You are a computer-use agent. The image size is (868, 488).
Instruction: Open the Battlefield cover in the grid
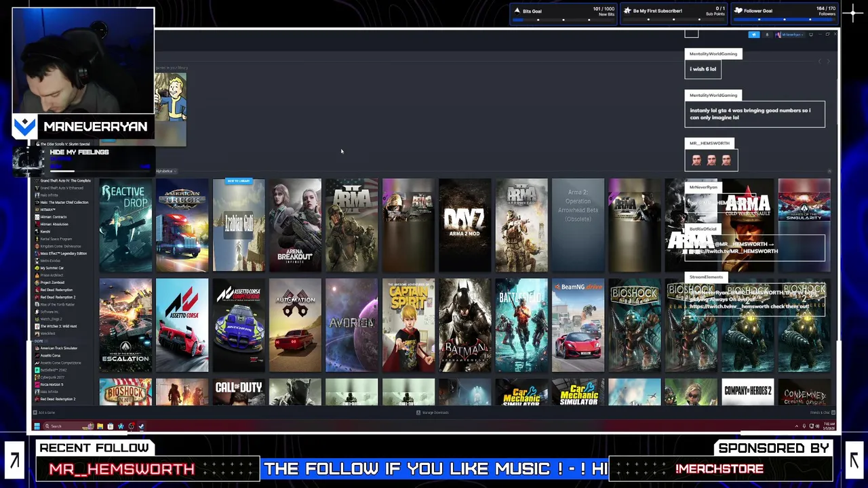coord(521,325)
